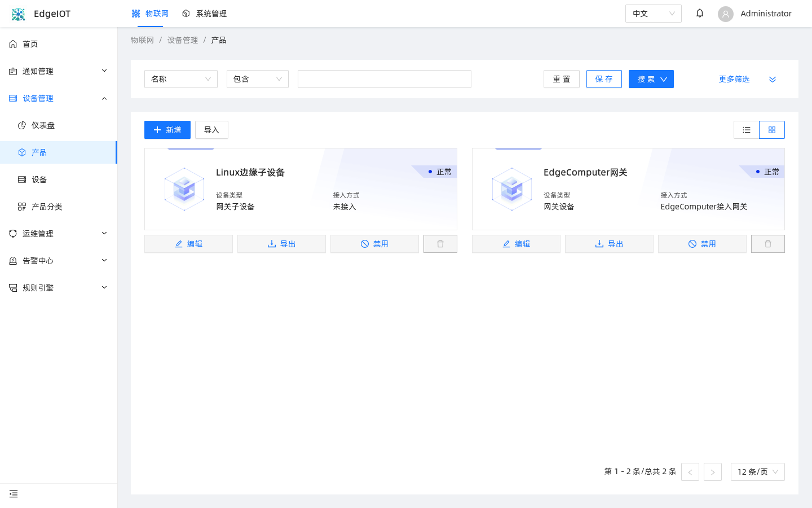Click 搜索 search button

click(651, 79)
